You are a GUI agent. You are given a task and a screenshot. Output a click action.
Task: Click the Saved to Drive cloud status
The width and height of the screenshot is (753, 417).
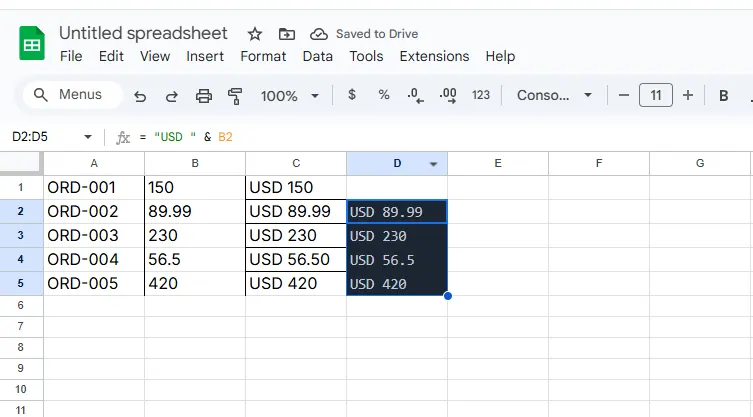click(x=365, y=34)
